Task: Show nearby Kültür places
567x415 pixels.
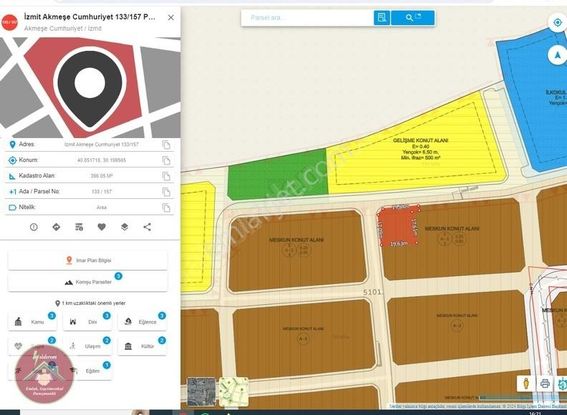Action: coord(142,346)
